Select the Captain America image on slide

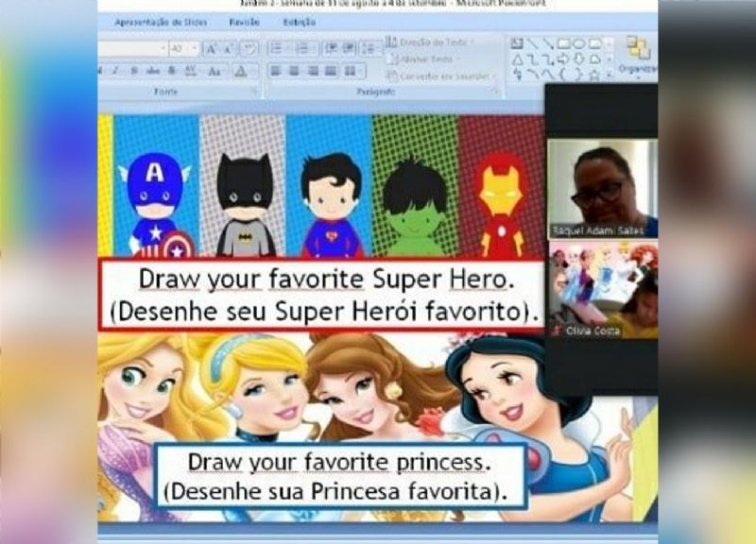coord(155,204)
